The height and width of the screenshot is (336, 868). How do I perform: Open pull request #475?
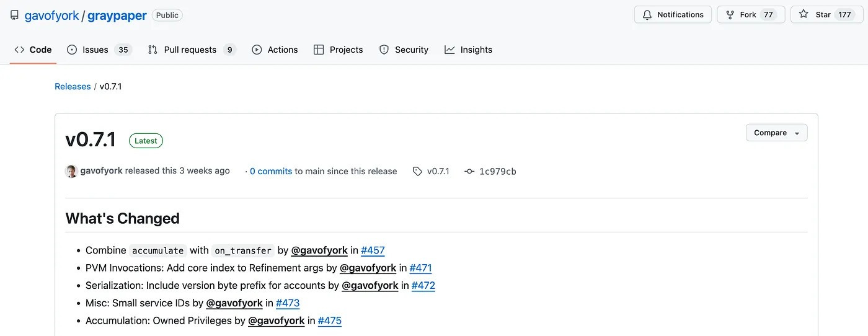click(x=330, y=321)
